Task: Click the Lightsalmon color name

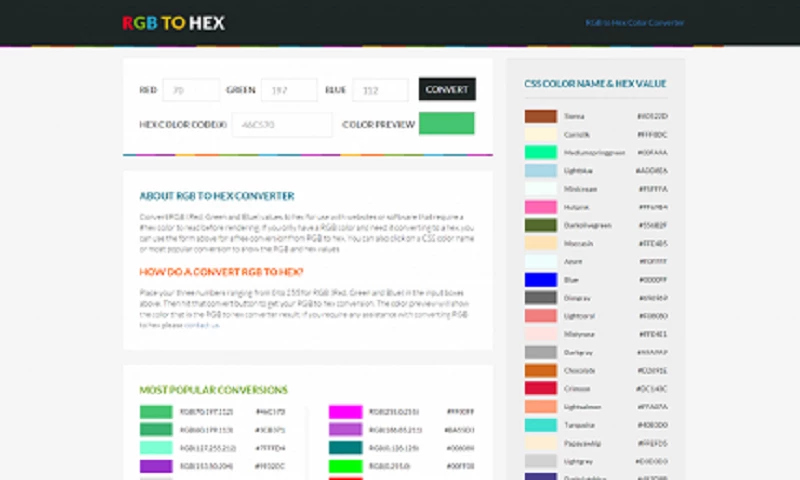Action: coord(582,407)
